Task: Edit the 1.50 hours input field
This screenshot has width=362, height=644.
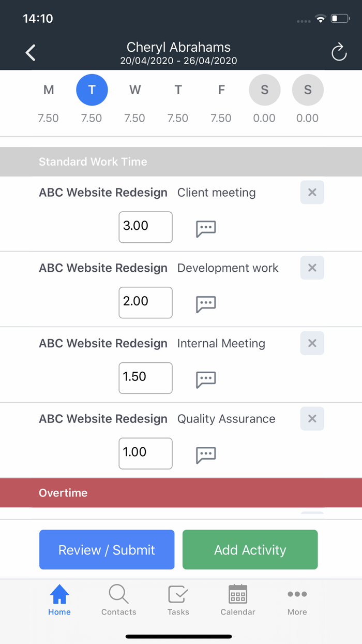Action: coord(146,378)
